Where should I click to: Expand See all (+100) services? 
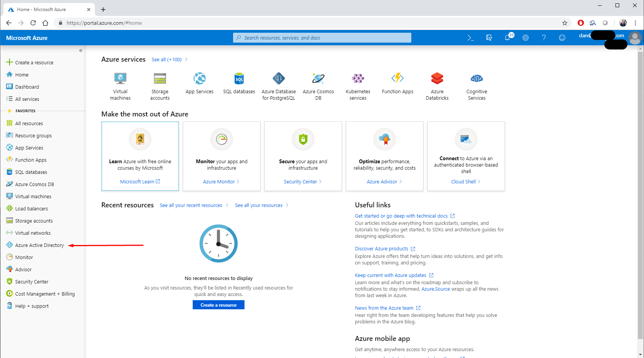click(169, 60)
